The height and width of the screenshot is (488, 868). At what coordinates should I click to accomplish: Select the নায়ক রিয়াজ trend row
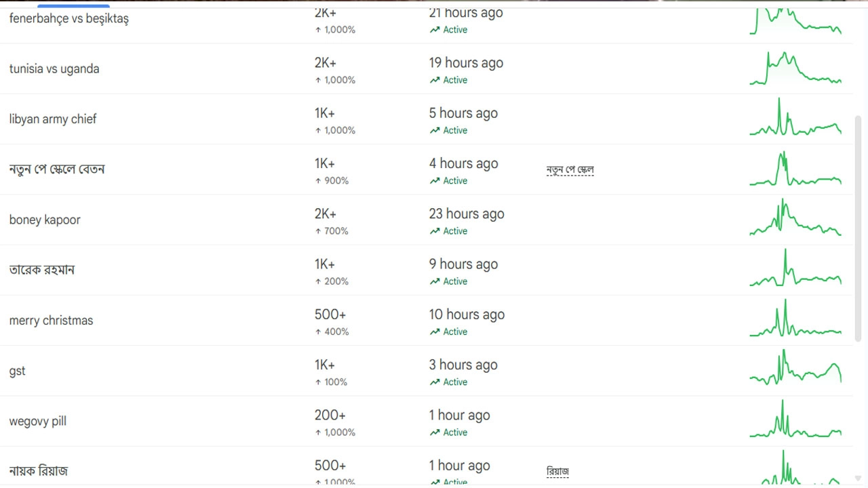pos(39,471)
